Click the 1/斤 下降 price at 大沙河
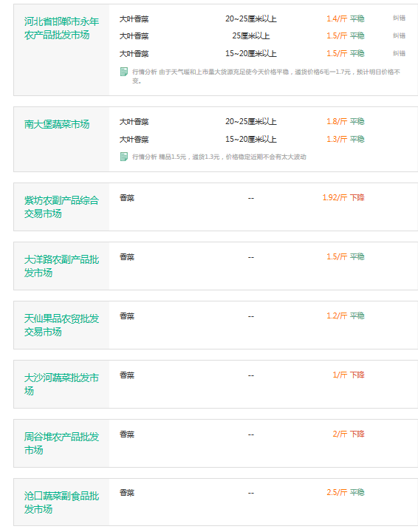This screenshot has height=532, width=418. [x=349, y=375]
